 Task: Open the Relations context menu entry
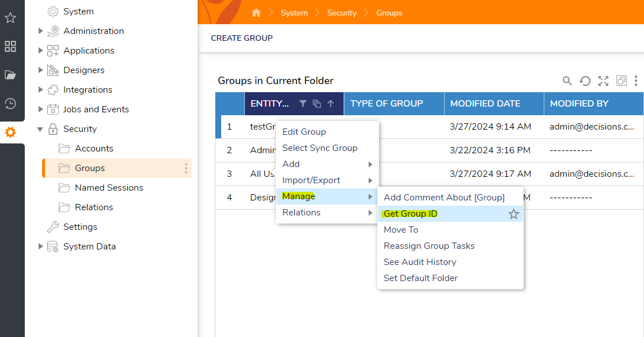pos(327,213)
